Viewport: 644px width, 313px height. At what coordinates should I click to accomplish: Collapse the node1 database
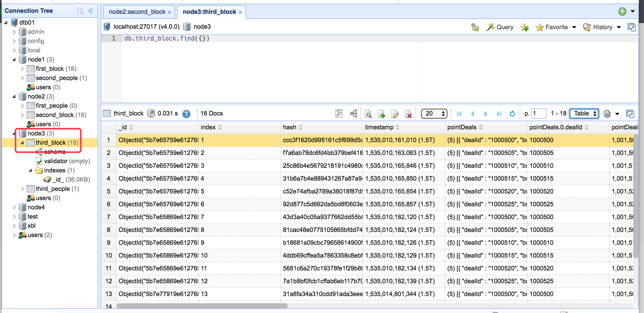[x=14, y=60]
